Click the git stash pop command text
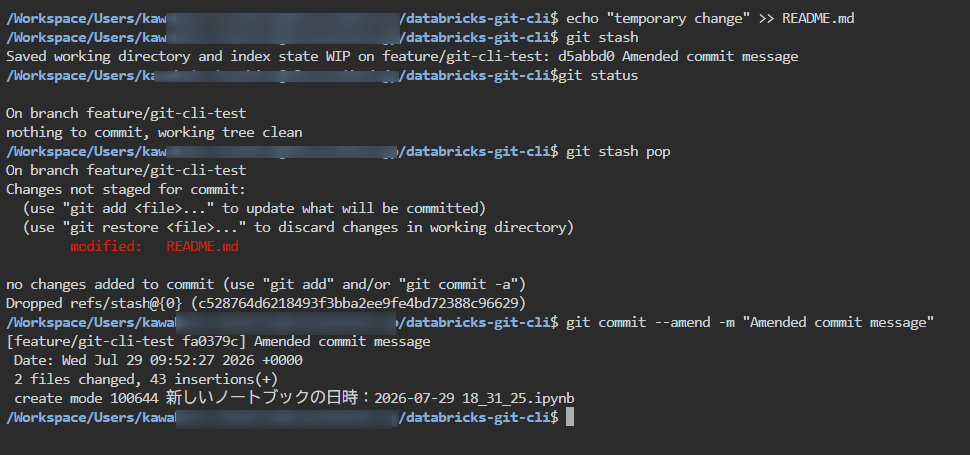The image size is (970, 455). pos(618,151)
